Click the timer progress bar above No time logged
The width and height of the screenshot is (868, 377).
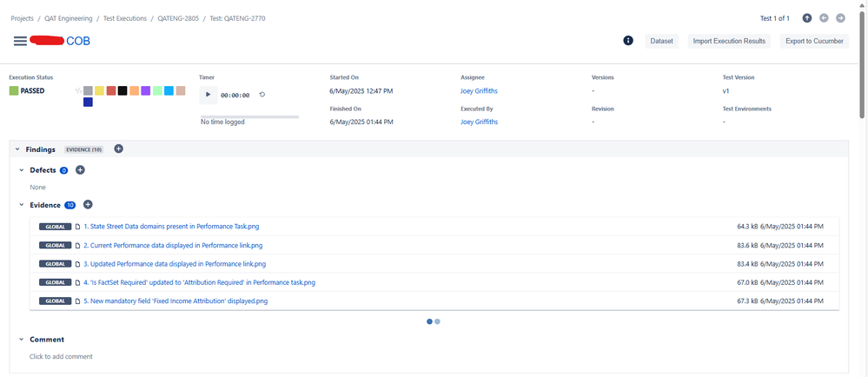point(249,116)
